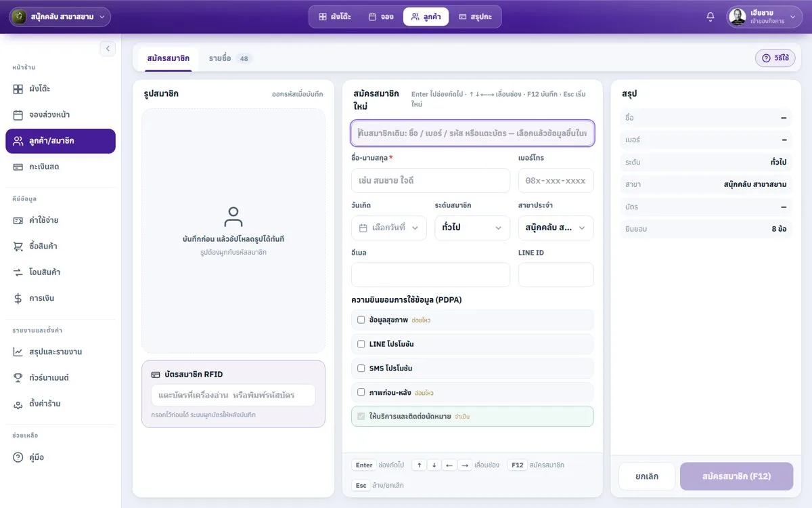The image size is (812, 508).
Task: Switch to the จอง top navigation tab
Action: tap(381, 17)
